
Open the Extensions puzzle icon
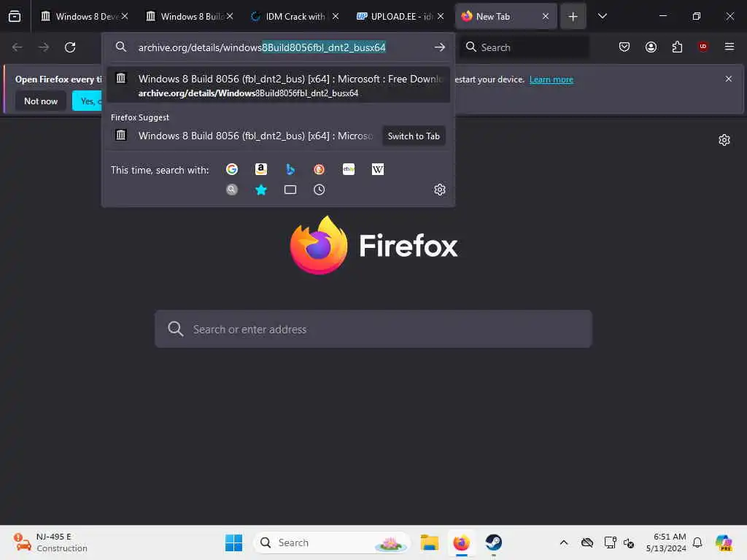click(677, 47)
